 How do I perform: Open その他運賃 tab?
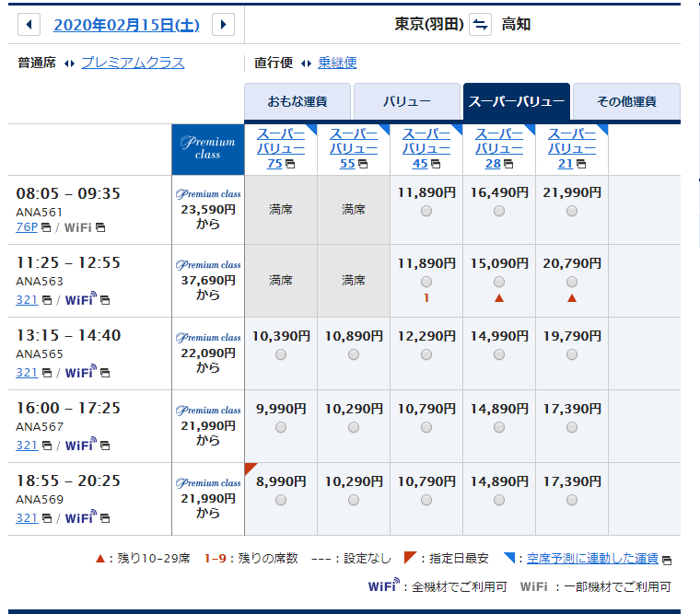point(627,102)
